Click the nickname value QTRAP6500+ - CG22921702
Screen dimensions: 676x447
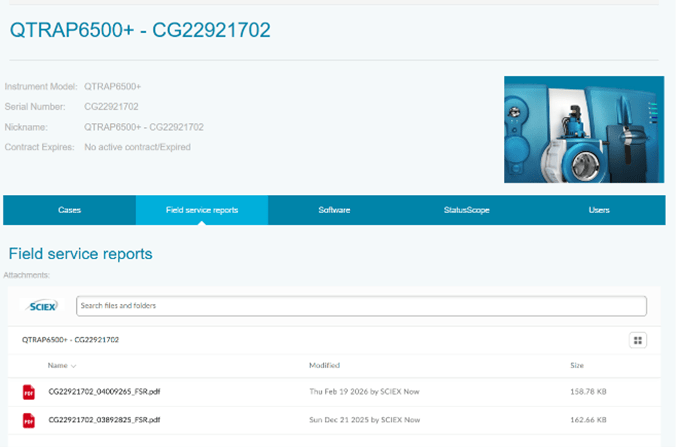[144, 127]
